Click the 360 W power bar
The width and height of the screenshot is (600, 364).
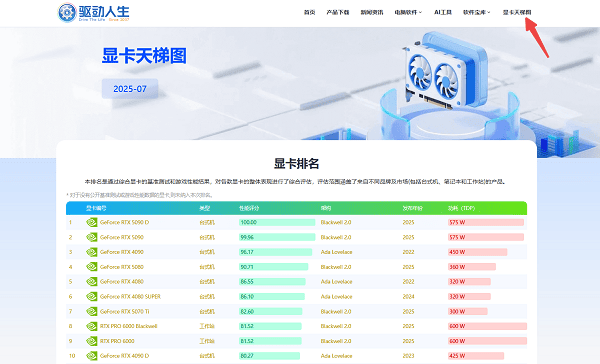[472, 267]
